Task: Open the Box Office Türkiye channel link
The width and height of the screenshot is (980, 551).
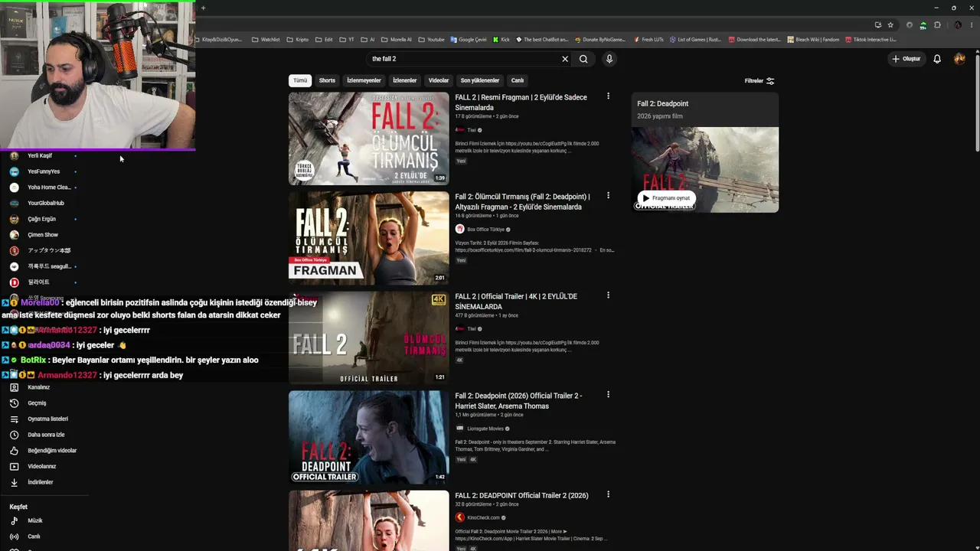Action: pyautogui.click(x=485, y=230)
